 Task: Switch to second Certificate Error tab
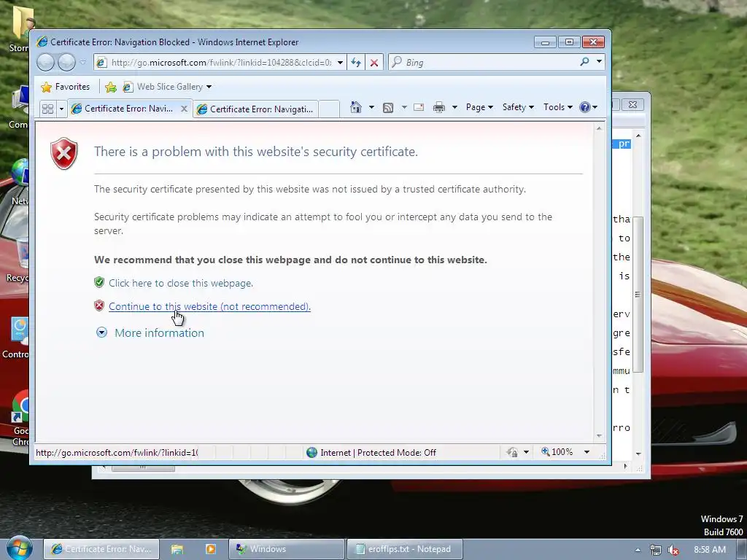[256, 109]
